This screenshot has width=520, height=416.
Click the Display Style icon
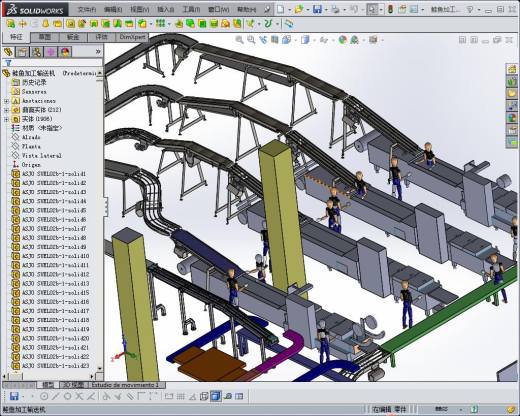pyautogui.click(x=305, y=40)
